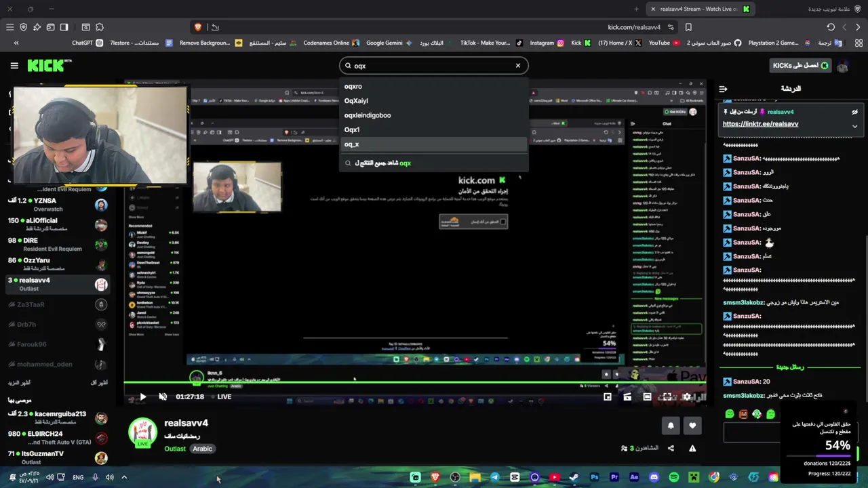The image size is (868, 488).
Task: Bookmark this page in browser
Action: click(688, 27)
